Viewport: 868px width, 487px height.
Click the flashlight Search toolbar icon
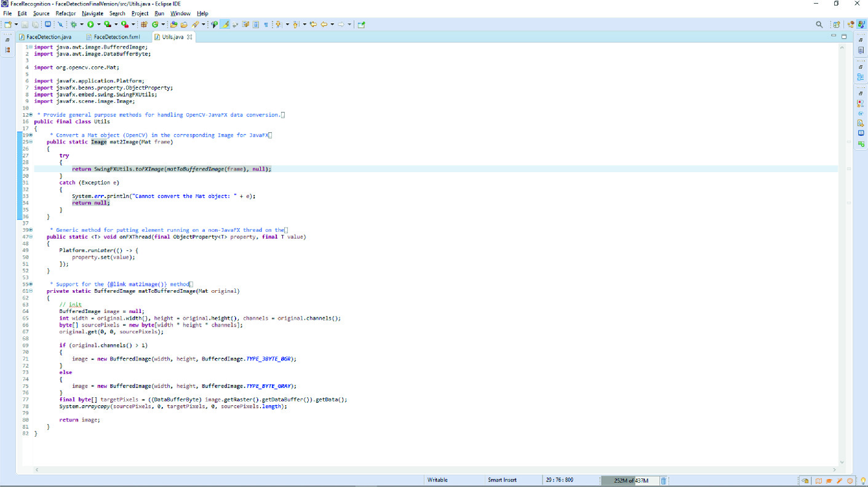(195, 25)
